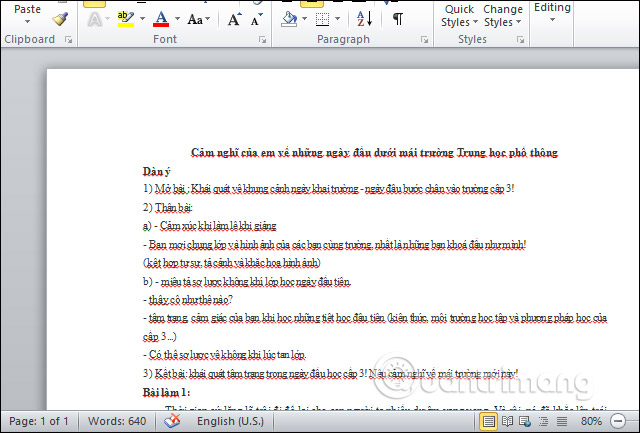Click the line starting '- Bạn mới chung lớp'
640x433 pixels.
tap(334, 245)
